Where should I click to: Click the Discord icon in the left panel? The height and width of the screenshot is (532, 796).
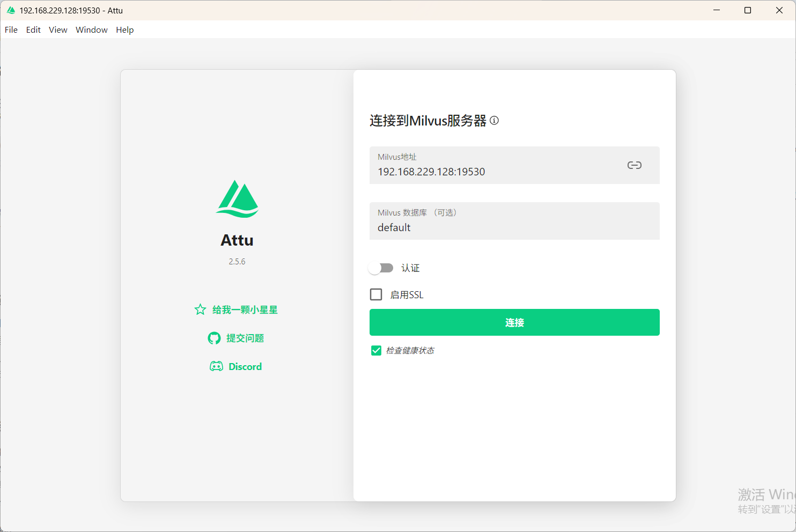(x=216, y=366)
